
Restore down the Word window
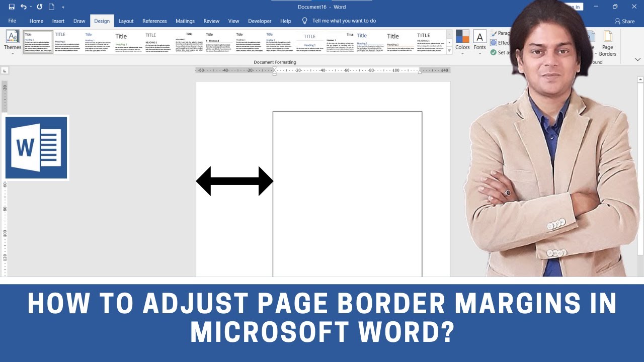(x=615, y=7)
